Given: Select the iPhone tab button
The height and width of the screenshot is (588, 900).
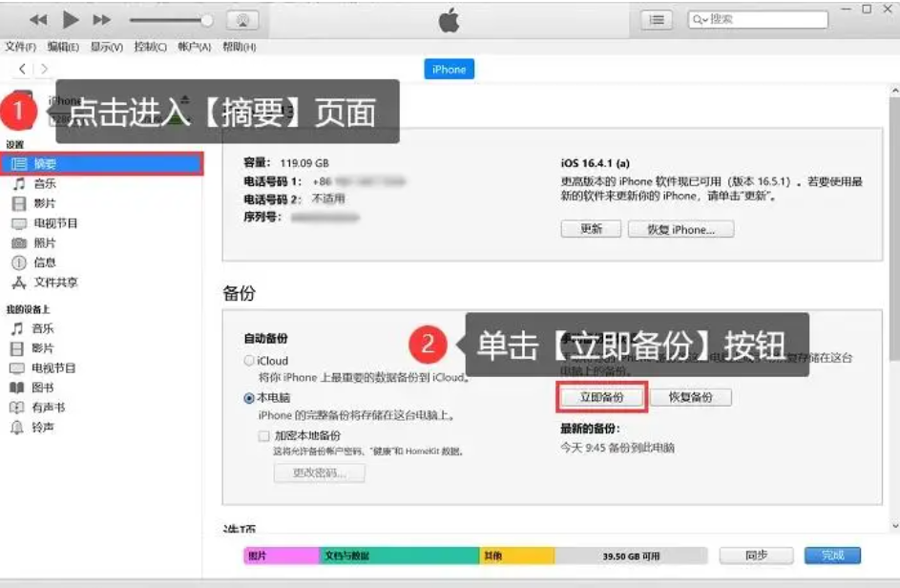Looking at the screenshot, I should 450,70.
